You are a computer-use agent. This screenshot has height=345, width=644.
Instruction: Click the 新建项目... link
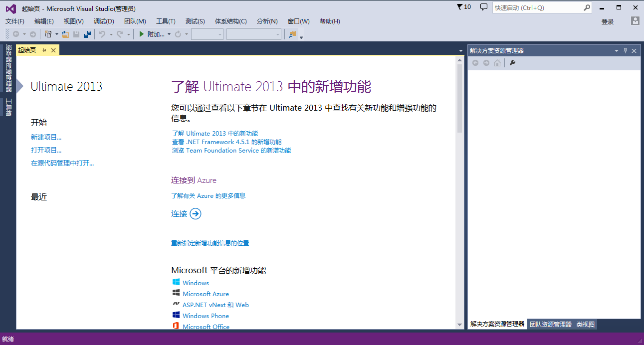(x=46, y=137)
